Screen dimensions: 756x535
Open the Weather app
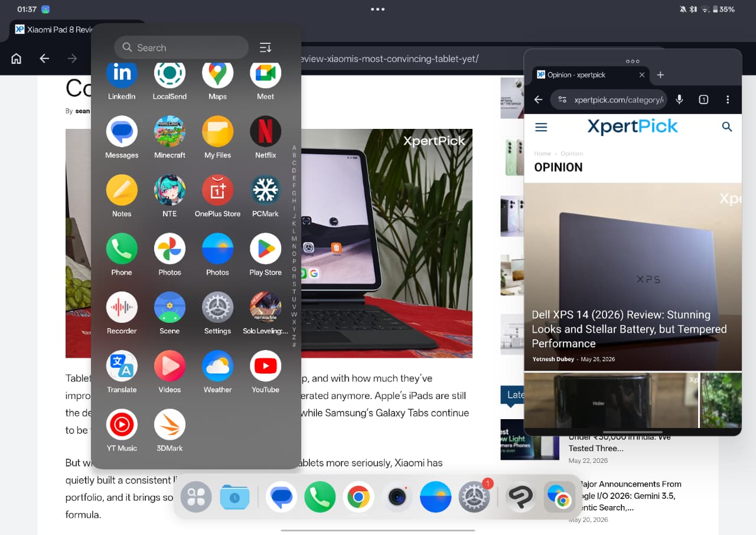217,365
